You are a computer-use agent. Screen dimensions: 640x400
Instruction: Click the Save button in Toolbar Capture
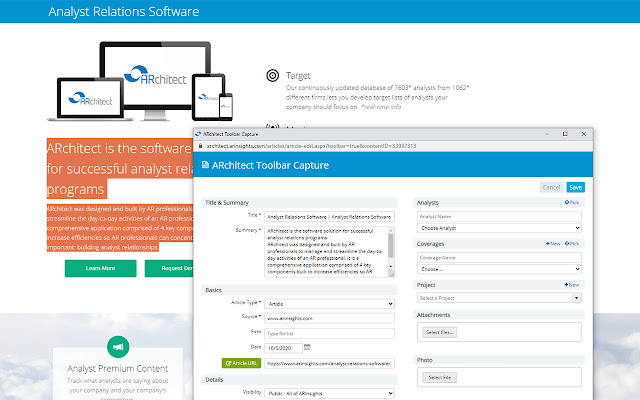576,187
